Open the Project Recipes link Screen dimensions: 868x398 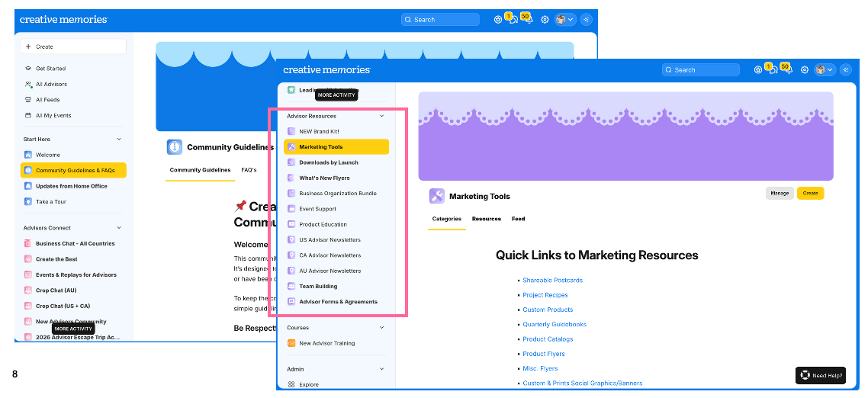[x=545, y=295]
